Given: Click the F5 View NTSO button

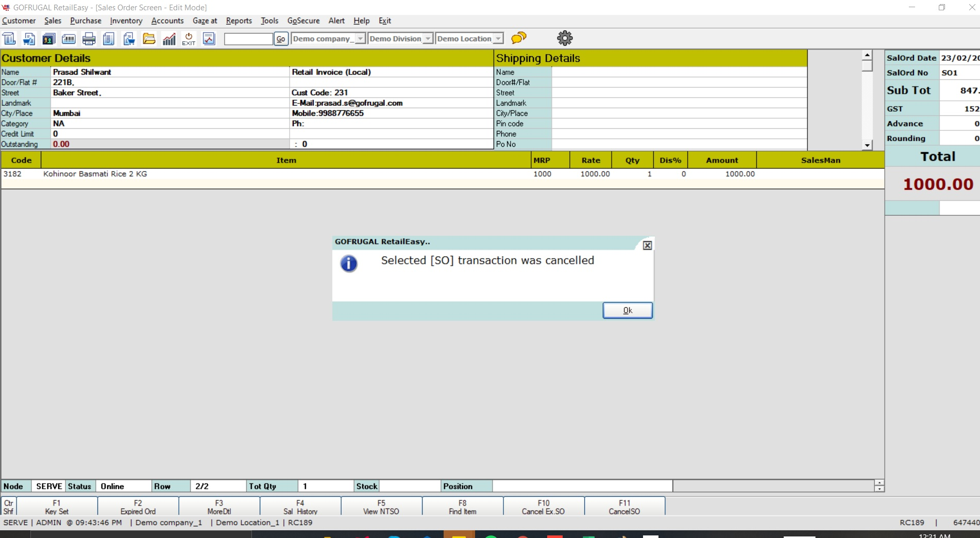Looking at the screenshot, I should [x=381, y=507].
